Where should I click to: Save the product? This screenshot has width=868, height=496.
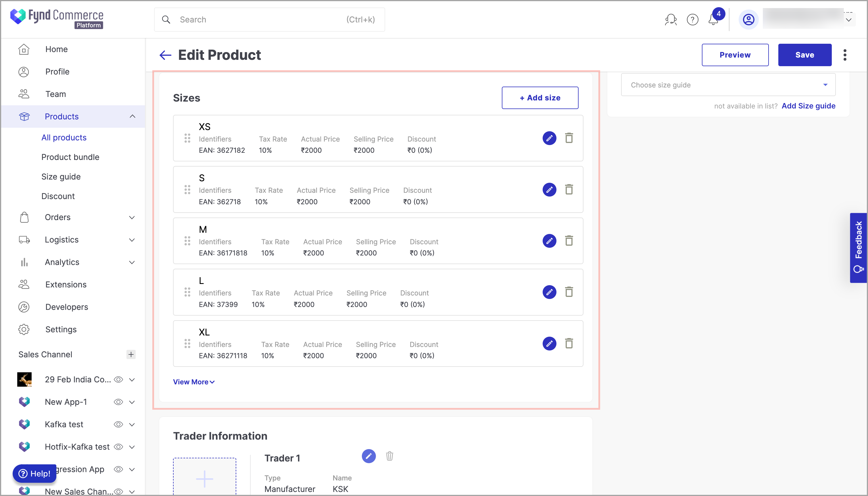(805, 55)
